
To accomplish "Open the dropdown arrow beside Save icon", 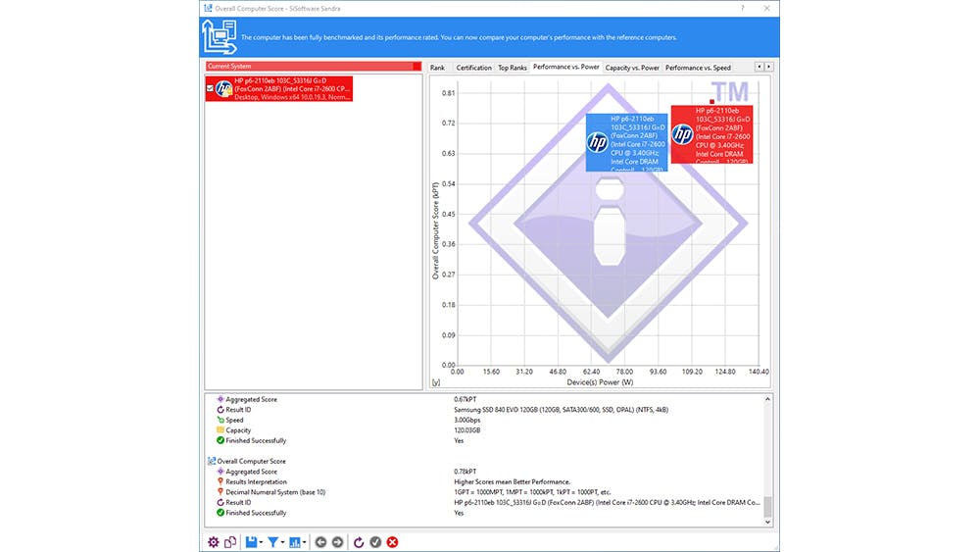I will coord(261,542).
